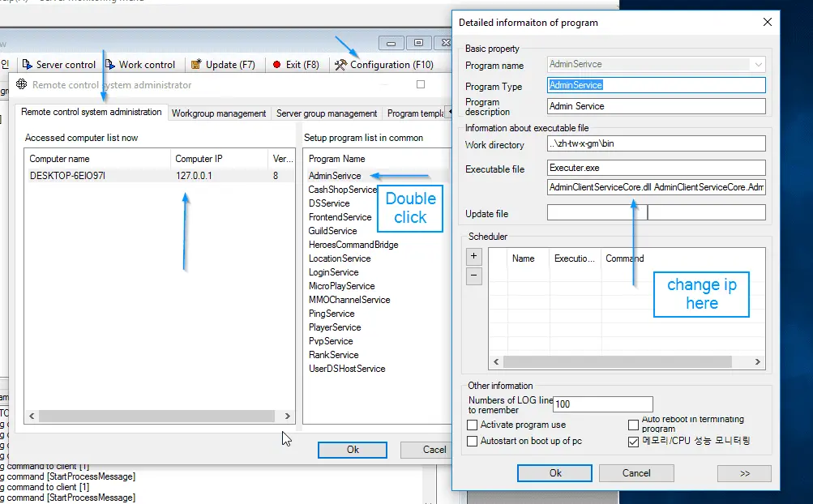The image size is (813, 504).
Task: Click the Program description field
Action: pos(656,106)
